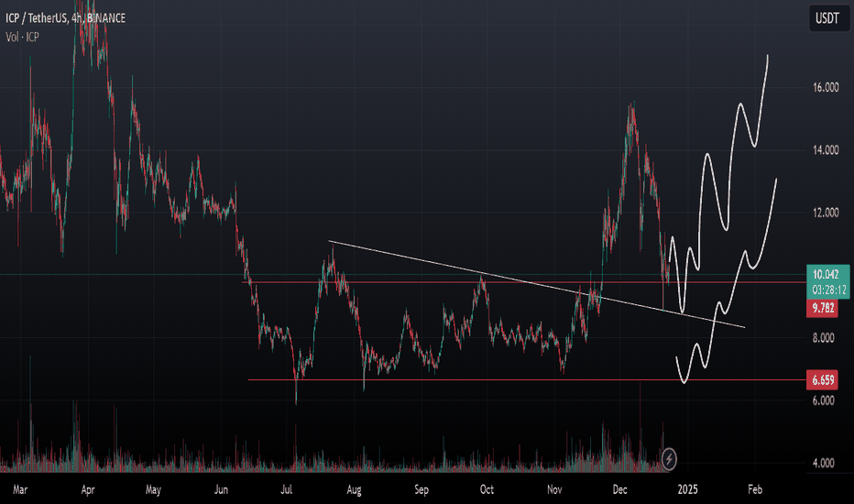Open the USDT currency selector
The width and height of the screenshot is (854, 504).
pos(827,18)
